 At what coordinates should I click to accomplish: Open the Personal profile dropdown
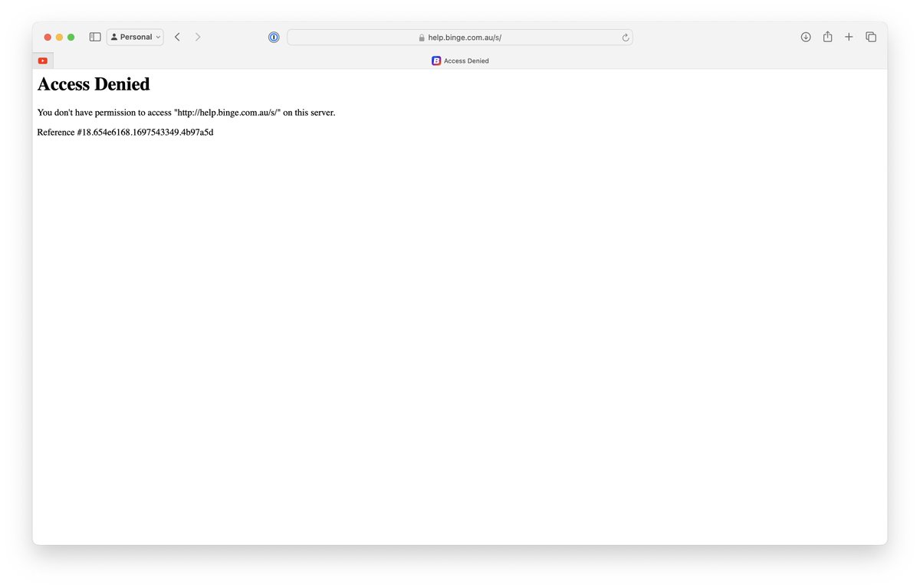point(135,37)
